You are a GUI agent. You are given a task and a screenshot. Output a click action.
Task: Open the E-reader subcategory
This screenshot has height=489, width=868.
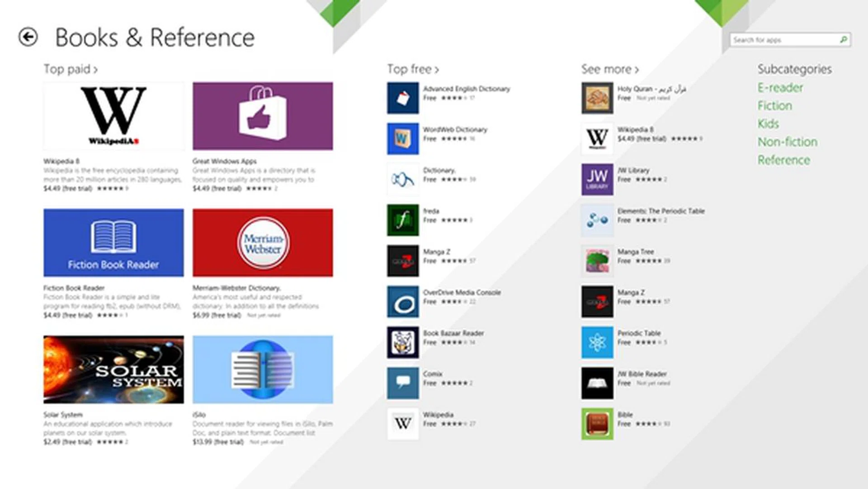click(x=780, y=88)
